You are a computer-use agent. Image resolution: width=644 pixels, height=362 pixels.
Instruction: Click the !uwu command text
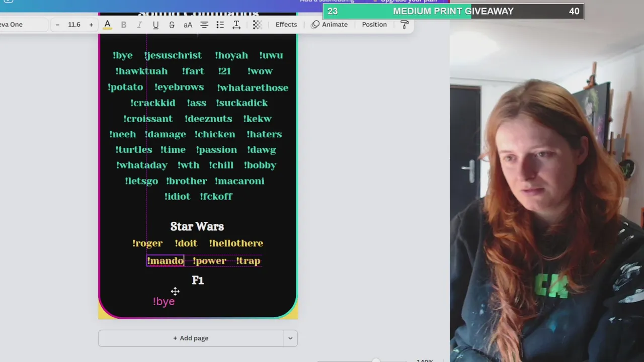(x=271, y=55)
